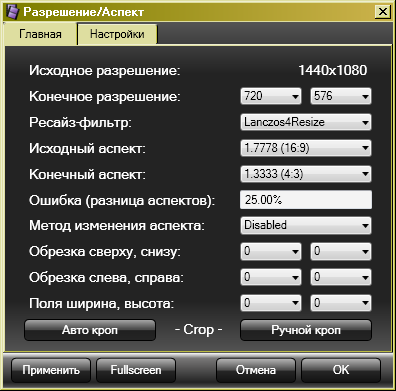The height and width of the screenshot is (391, 396).
Task: Click the Ошибка field showing 25.00%
Action: (306, 200)
